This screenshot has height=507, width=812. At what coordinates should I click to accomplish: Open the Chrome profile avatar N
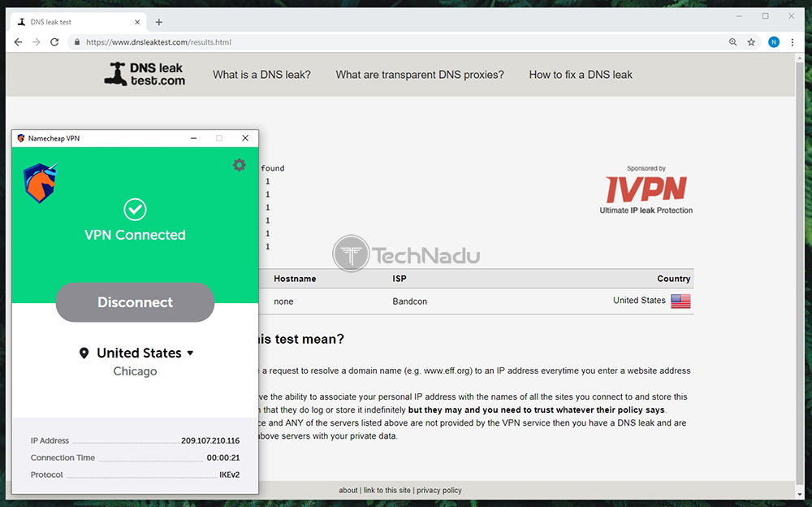coord(774,42)
